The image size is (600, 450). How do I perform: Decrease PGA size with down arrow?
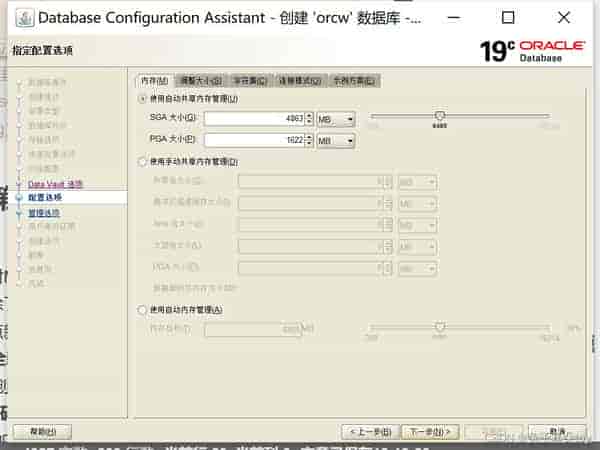point(309,146)
